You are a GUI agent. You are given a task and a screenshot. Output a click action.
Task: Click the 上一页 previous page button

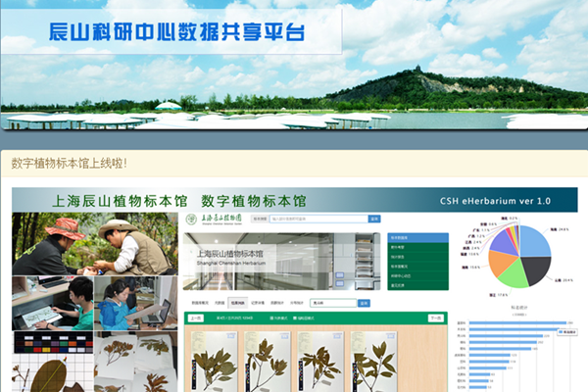pos(195,318)
